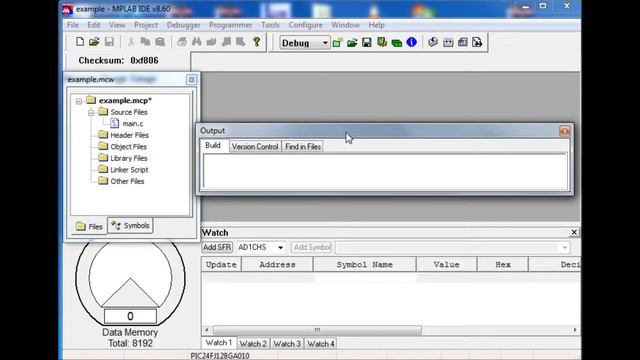Open the Debug build configuration dropdown
The width and height of the screenshot is (640, 360).
[x=325, y=43]
